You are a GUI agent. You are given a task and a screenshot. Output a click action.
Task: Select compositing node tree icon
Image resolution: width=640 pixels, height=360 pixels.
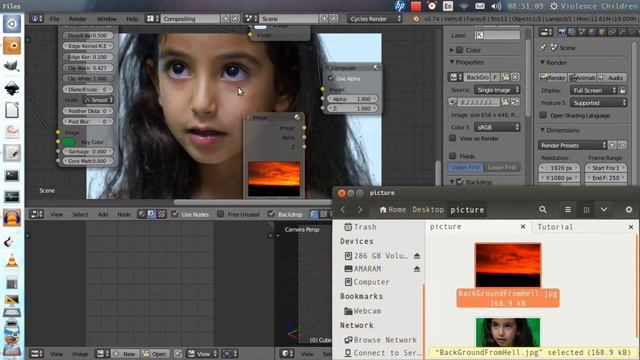[151, 214]
